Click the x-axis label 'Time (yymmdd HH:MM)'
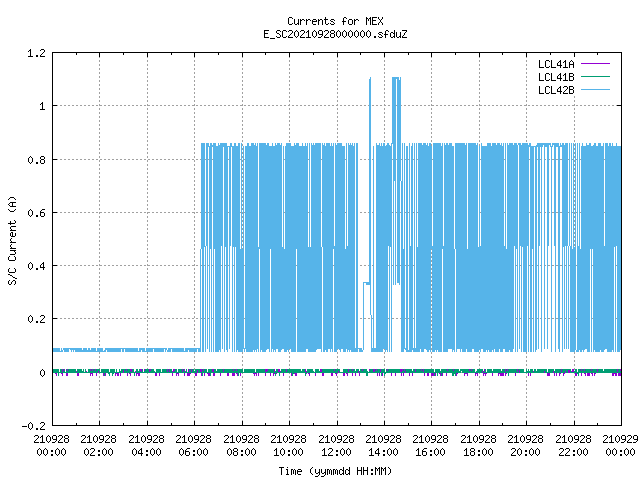 335,471
